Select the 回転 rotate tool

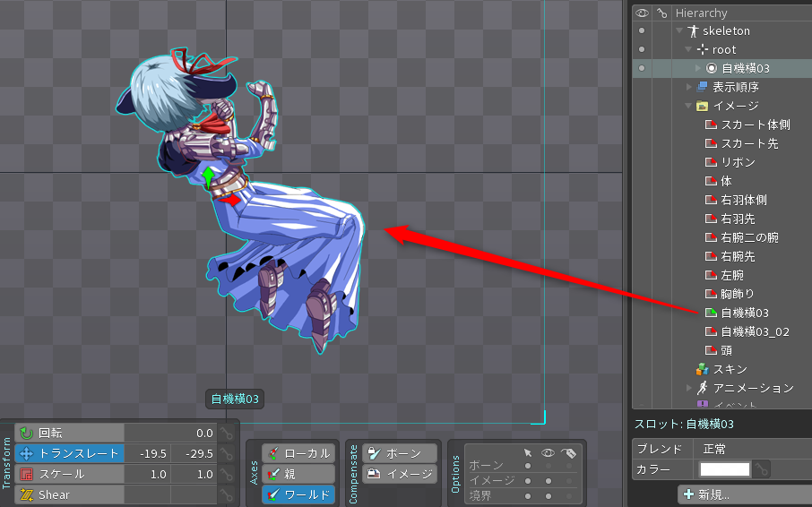coord(69,433)
